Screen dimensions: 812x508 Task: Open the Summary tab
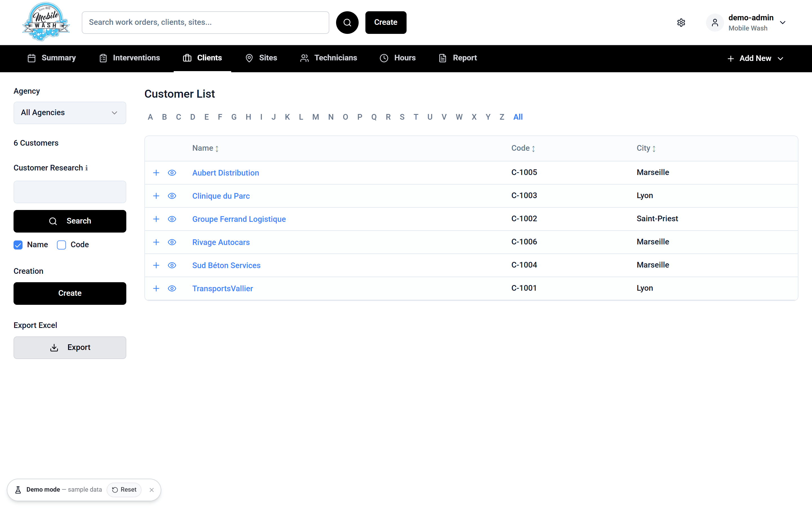pyautogui.click(x=52, y=58)
